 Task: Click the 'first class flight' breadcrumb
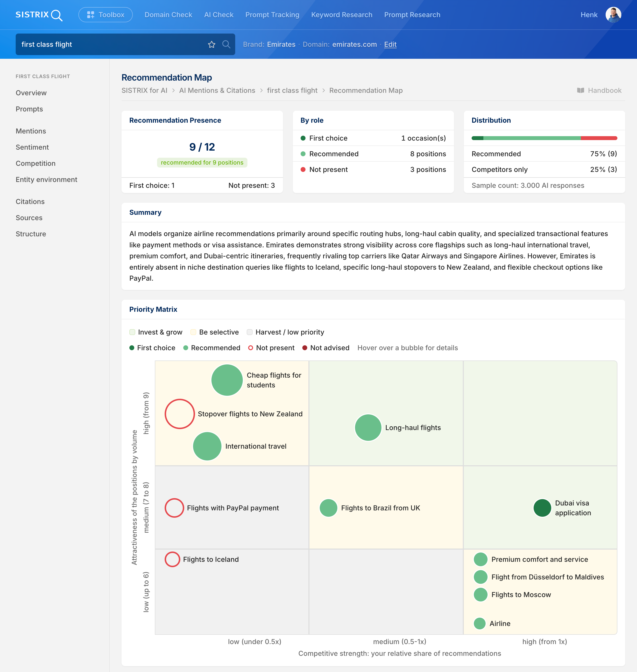[x=292, y=91]
